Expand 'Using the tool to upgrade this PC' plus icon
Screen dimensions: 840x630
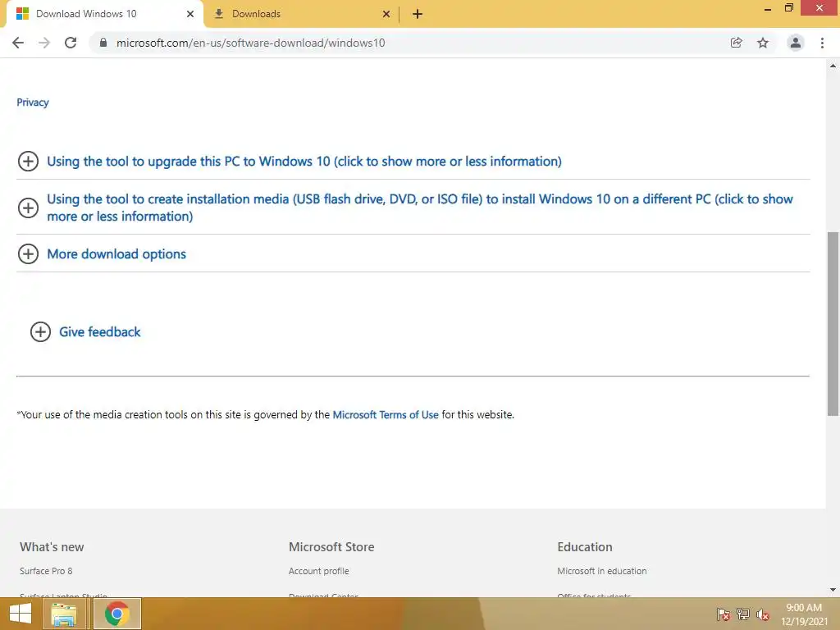[28, 162]
